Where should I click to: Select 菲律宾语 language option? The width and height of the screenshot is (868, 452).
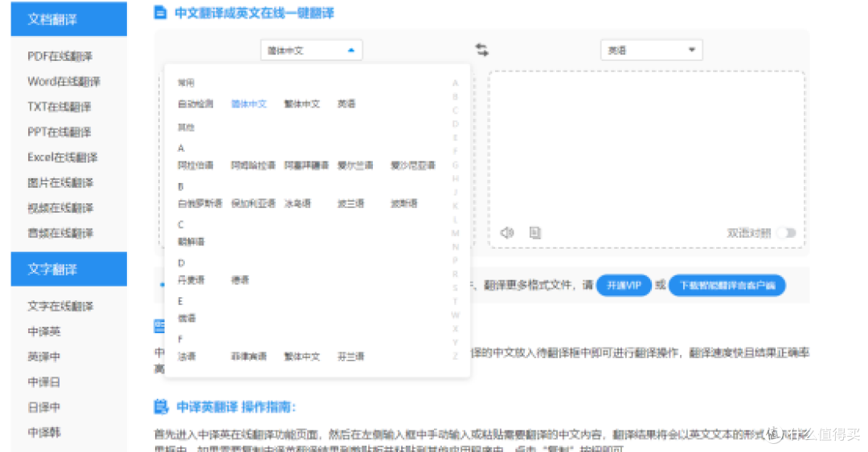[249, 356]
